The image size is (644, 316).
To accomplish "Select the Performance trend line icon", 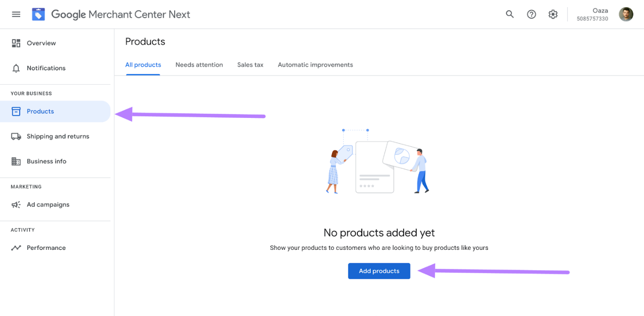I will (x=16, y=248).
